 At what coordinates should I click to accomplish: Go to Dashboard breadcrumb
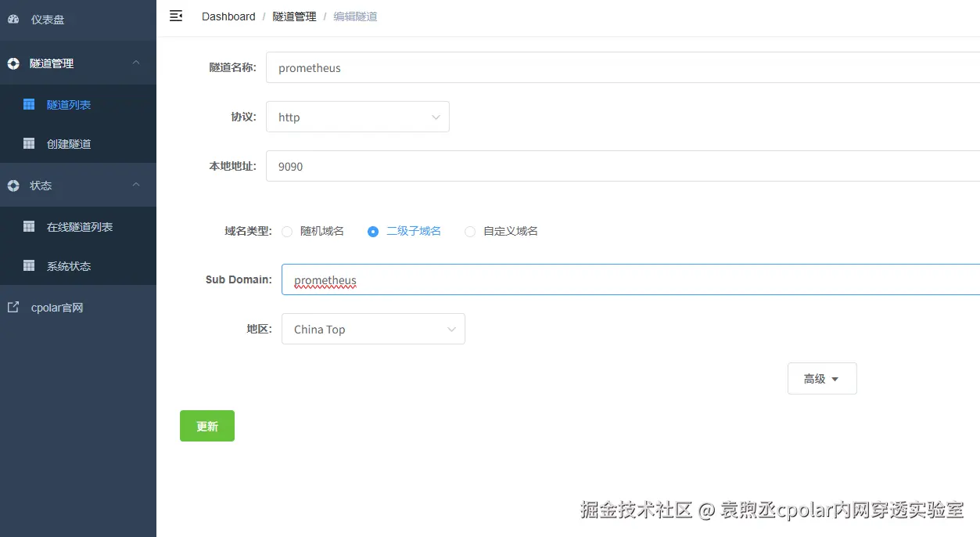pyautogui.click(x=228, y=16)
